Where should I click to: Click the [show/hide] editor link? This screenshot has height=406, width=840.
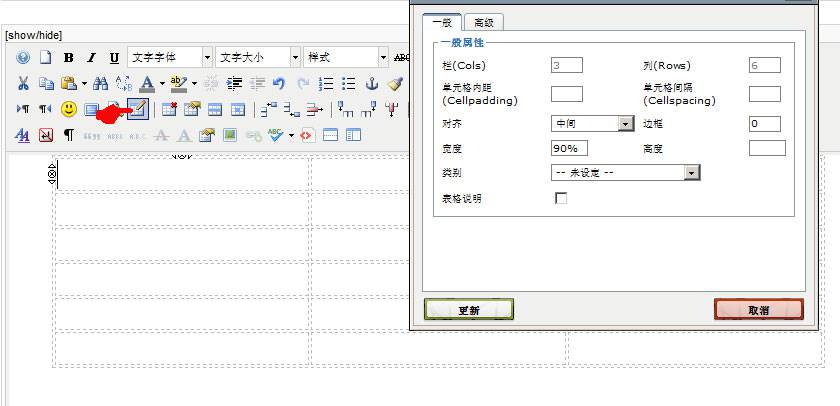33,35
